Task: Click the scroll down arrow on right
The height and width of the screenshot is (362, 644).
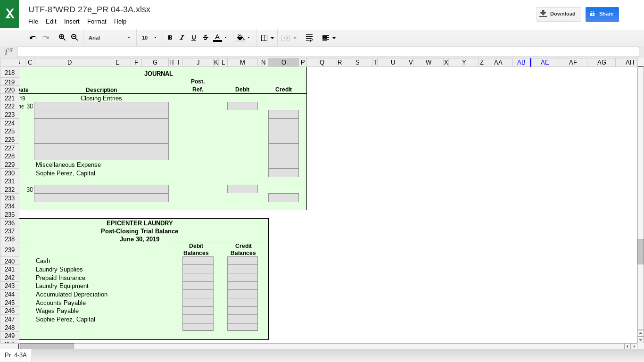Action: tap(641, 340)
